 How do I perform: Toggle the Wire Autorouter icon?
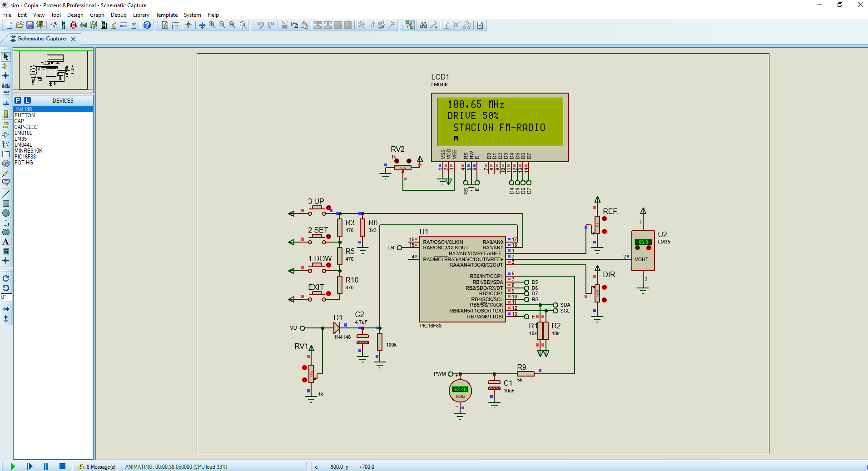click(410, 25)
